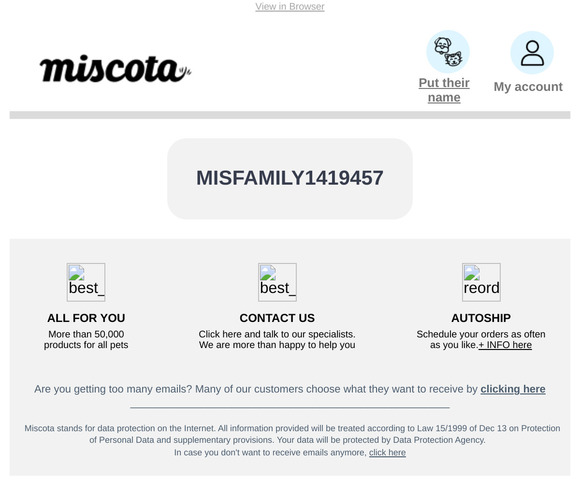Follow the clicking here email preferences link
The height and width of the screenshot is (495, 580).
[513, 389]
